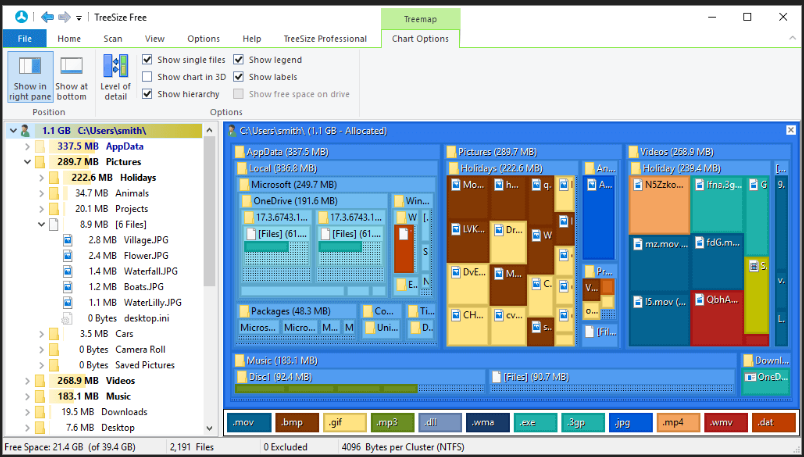Go back with the blue left arrow
This screenshot has height=457, width=804.
point(47,17)
